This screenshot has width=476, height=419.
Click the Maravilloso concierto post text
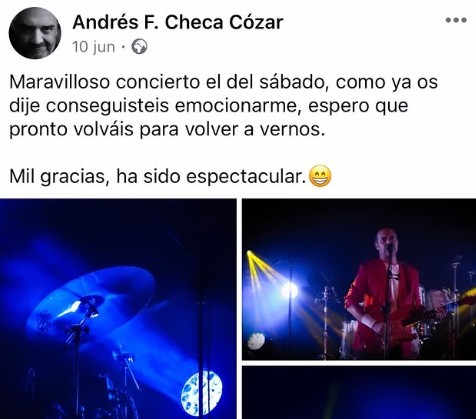click(223, 106)
